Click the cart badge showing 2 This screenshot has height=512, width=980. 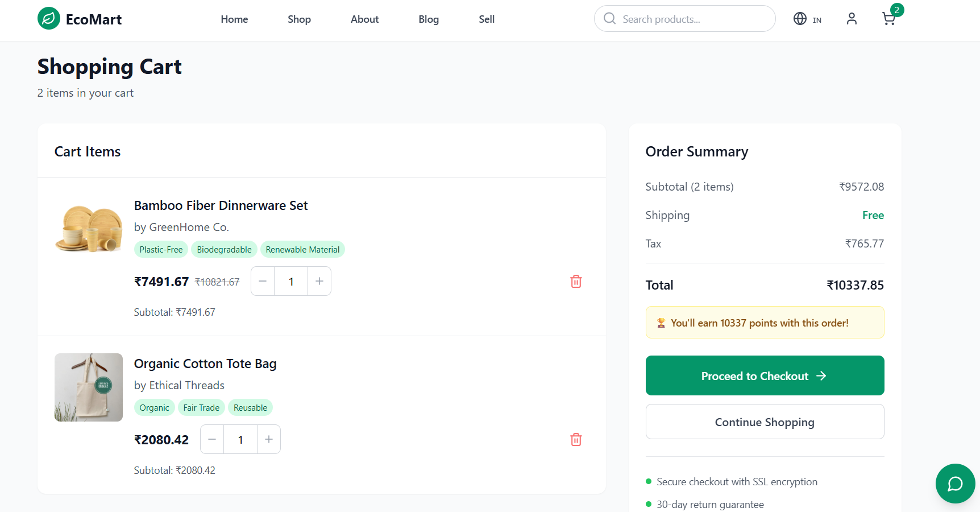pyautogui.click(x=896, y=10)
